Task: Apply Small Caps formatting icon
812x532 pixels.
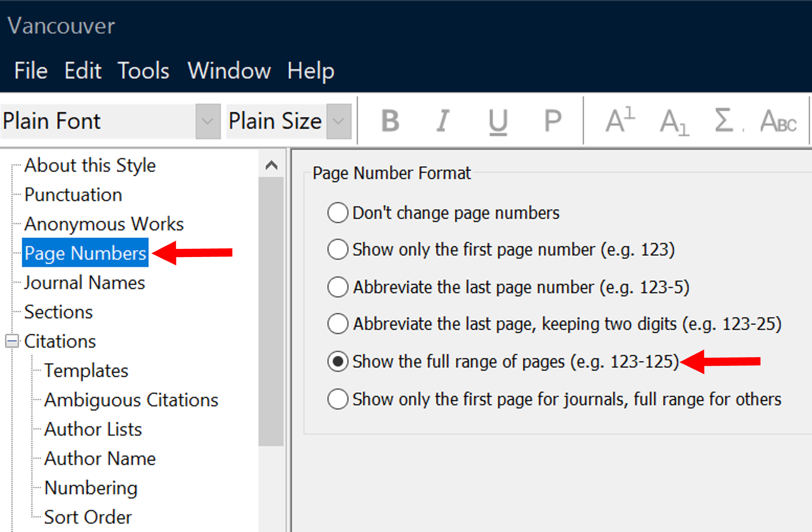Action: click(x=778, y=121)
